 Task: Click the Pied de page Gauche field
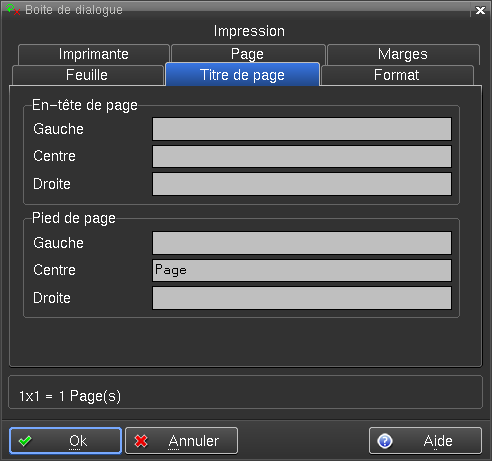click(x=302, y=243)
